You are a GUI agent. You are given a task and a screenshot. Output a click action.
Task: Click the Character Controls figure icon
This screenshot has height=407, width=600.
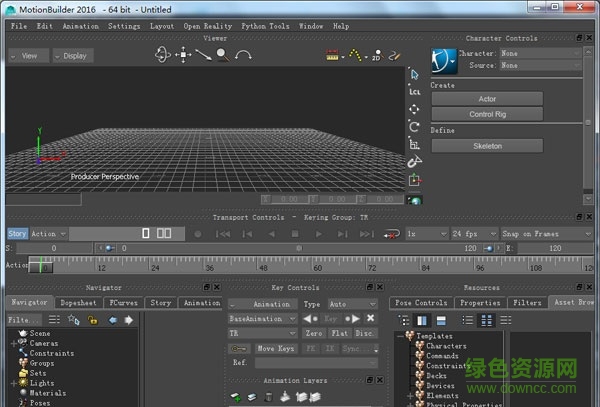tap(444, 59)
